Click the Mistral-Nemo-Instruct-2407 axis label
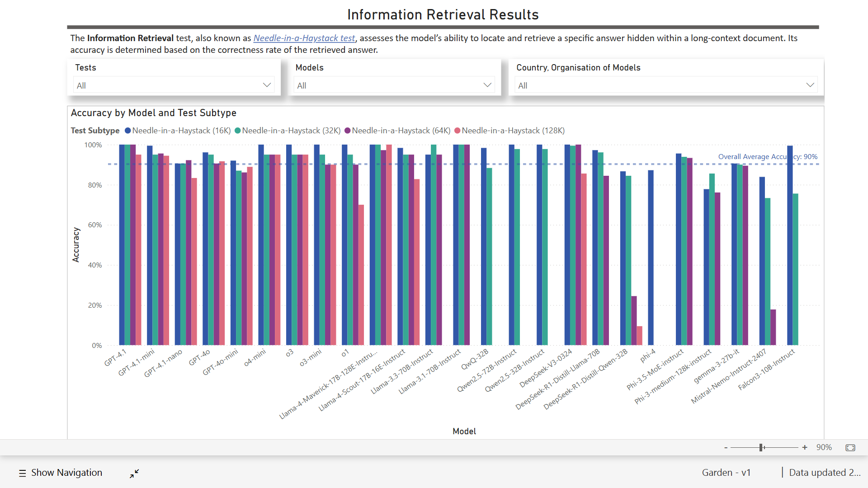 (x=729, y=376)
